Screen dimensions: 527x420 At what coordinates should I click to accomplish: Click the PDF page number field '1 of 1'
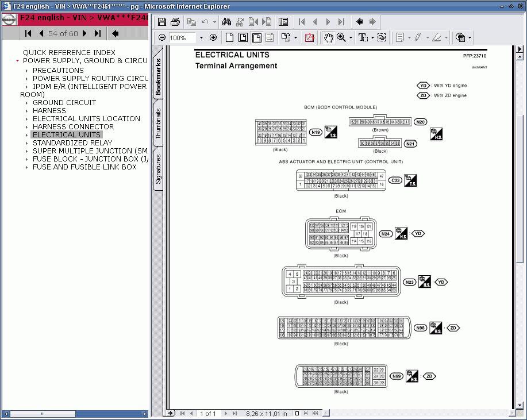coord(207,414)
